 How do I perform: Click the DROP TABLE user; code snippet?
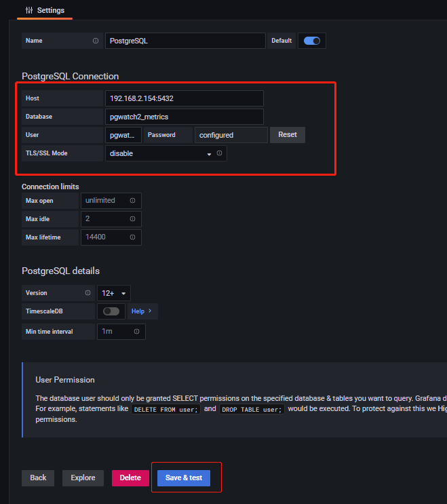(252, 410)
